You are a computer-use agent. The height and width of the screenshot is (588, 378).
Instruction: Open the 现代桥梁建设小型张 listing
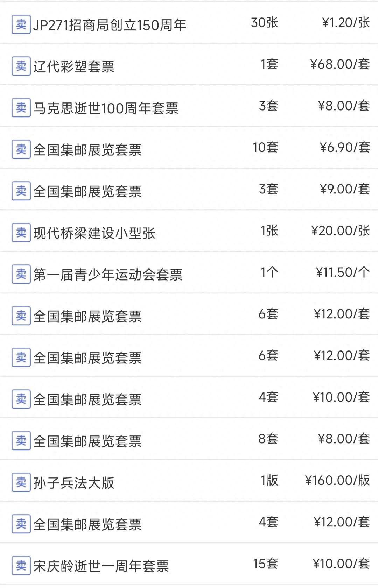pyautogui.click(x=94, y=233)
